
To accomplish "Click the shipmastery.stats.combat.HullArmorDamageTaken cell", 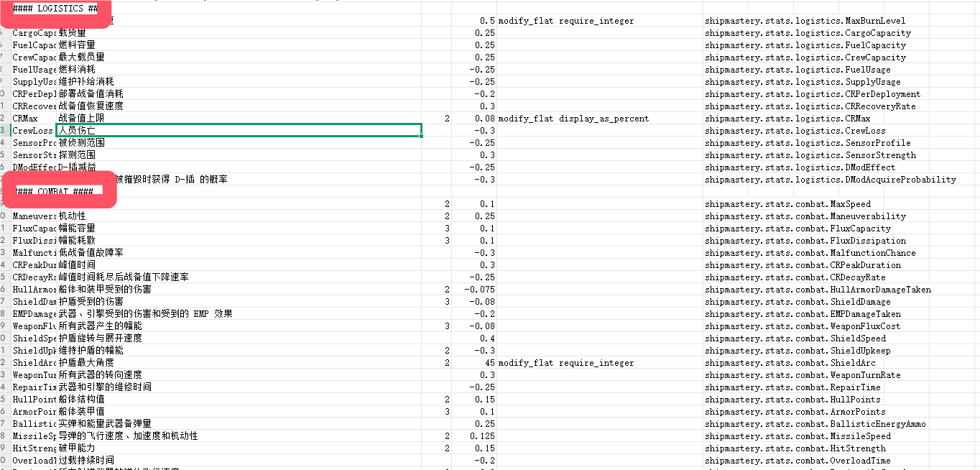I will pos(817,290).
